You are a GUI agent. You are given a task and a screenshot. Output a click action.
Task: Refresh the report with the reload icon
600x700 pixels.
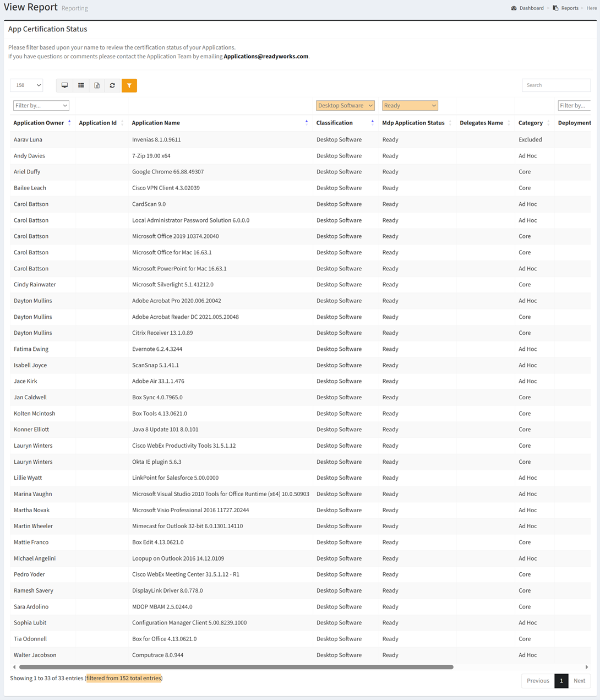[112, 85]
